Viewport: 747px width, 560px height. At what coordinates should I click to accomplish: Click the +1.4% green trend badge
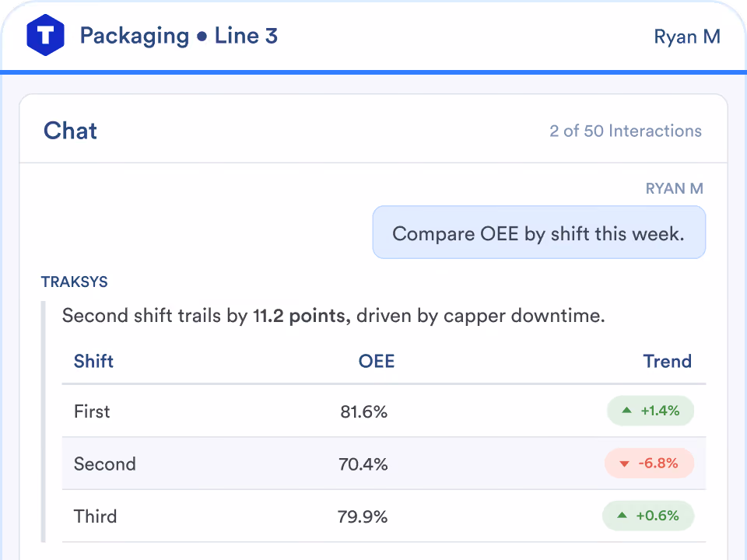click(651, 411)
